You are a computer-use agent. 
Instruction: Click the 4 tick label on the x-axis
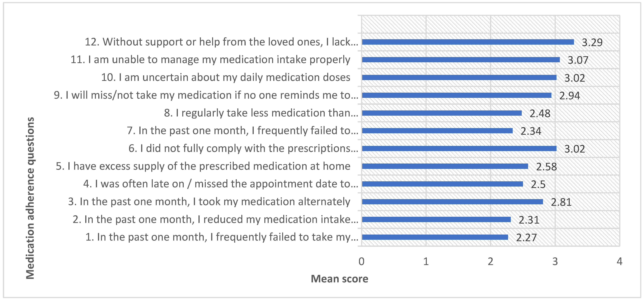pos(619,262)
